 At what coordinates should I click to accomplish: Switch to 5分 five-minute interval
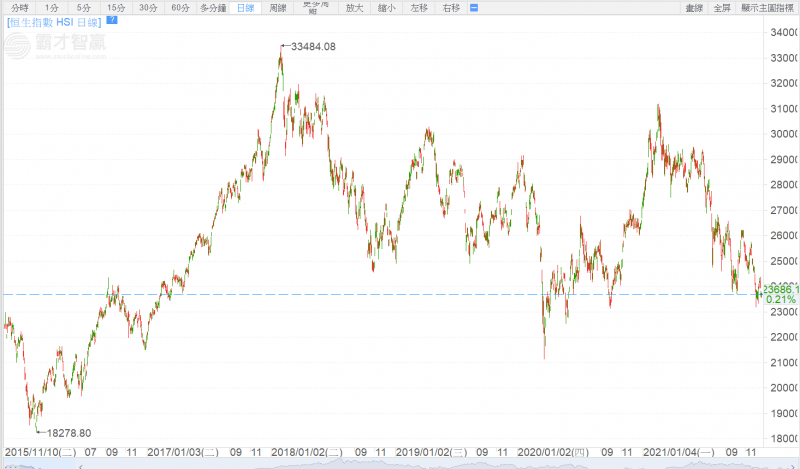84,8
